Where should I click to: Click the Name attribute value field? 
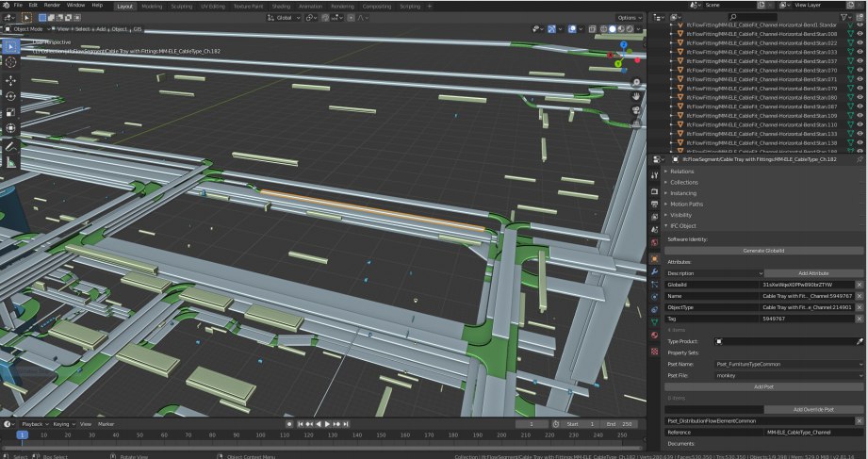coord(807,296)
